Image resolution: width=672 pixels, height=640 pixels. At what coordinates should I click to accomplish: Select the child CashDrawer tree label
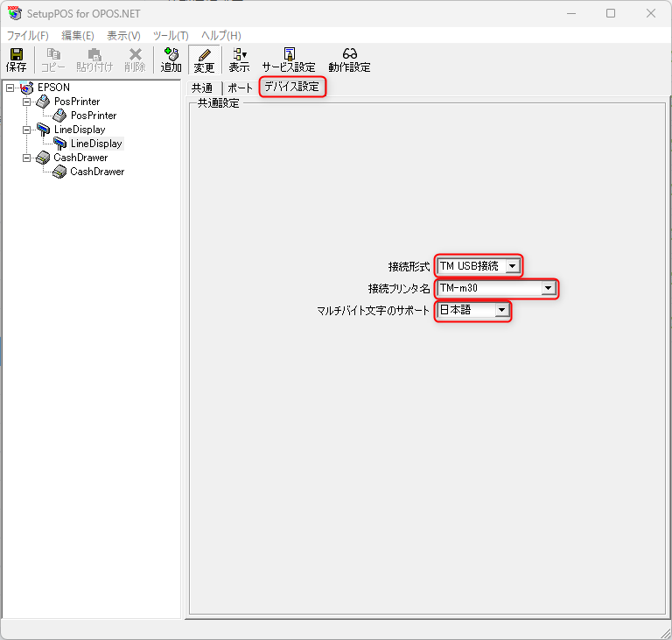point(97,172)
